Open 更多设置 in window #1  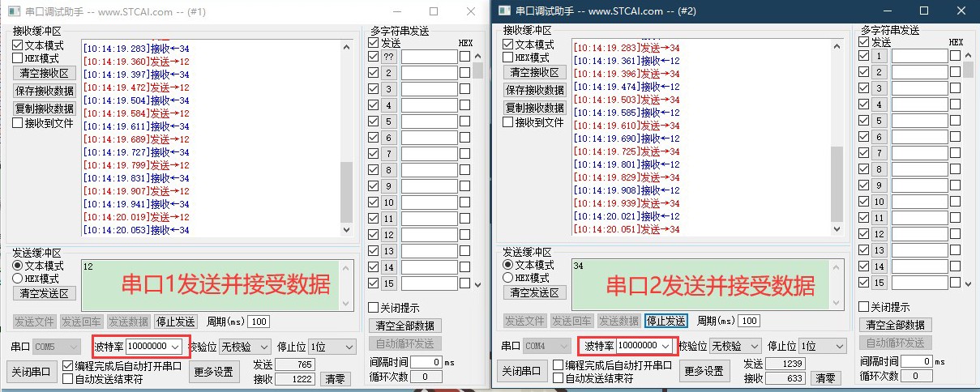click(x=214, y=372)
